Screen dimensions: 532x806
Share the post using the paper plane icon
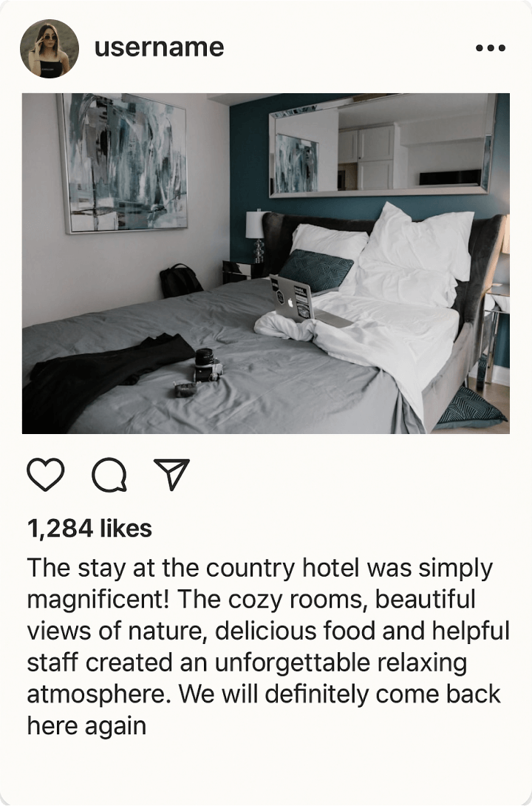click(x=172, y=474)
